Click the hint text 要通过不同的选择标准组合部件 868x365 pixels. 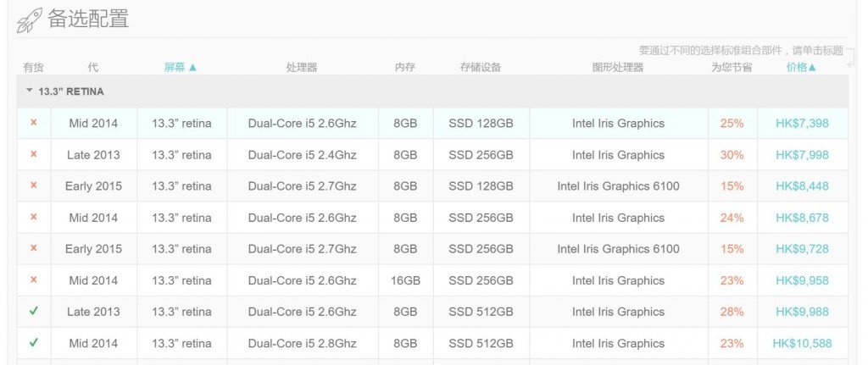click(711, 50)
